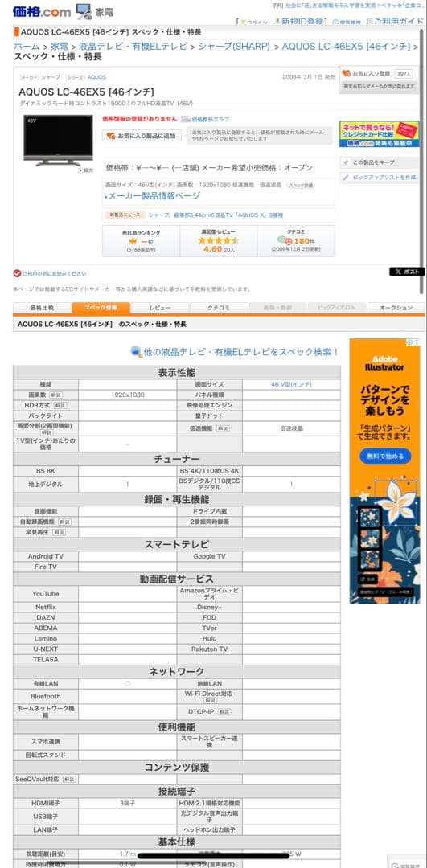427x868 pixels.
Task: Click the 家電 category monitor icon
Action: (84, 11)
